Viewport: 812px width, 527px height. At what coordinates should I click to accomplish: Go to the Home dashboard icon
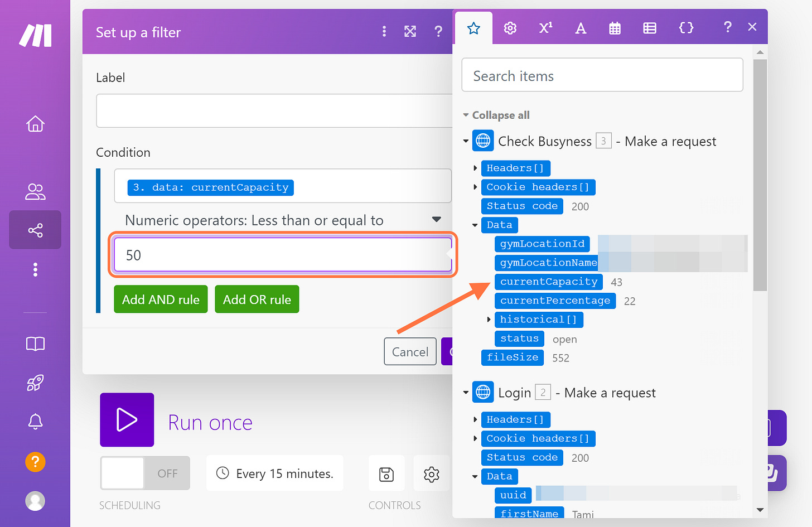pyautogui.click(x=35, y=123)
